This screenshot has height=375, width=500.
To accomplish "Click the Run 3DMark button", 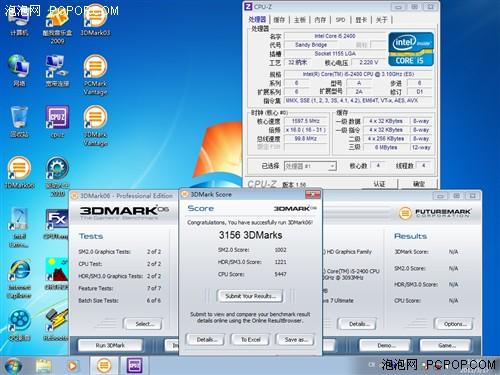I will 110,345.
